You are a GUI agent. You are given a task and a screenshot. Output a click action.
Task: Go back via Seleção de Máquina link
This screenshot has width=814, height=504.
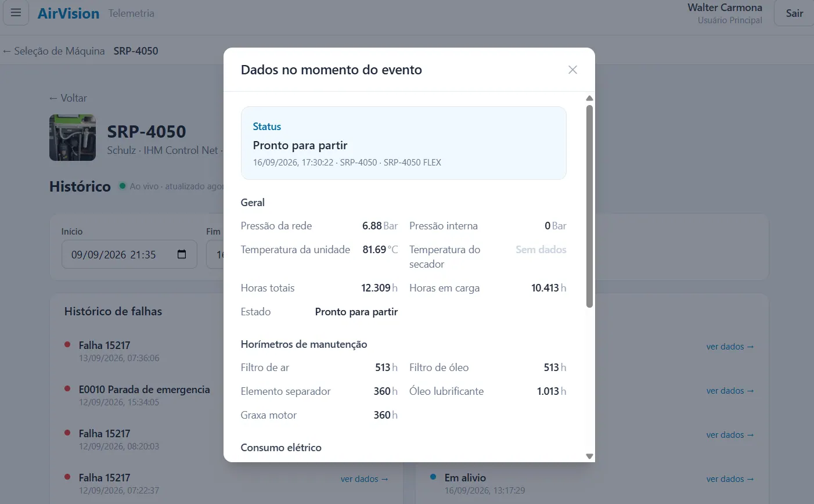[53, 51]
